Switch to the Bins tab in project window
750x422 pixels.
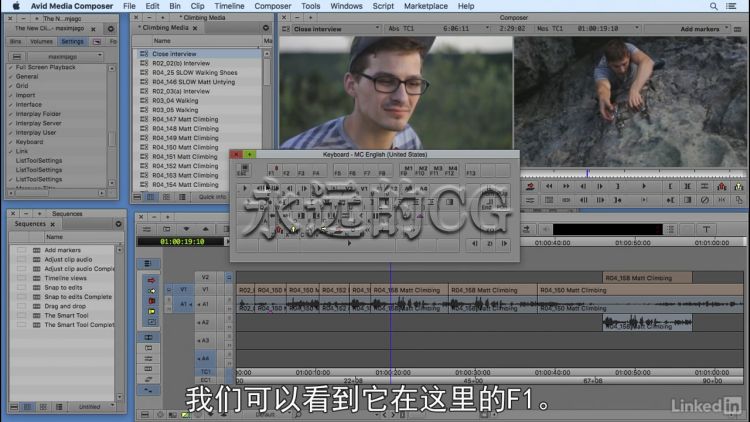16,42
